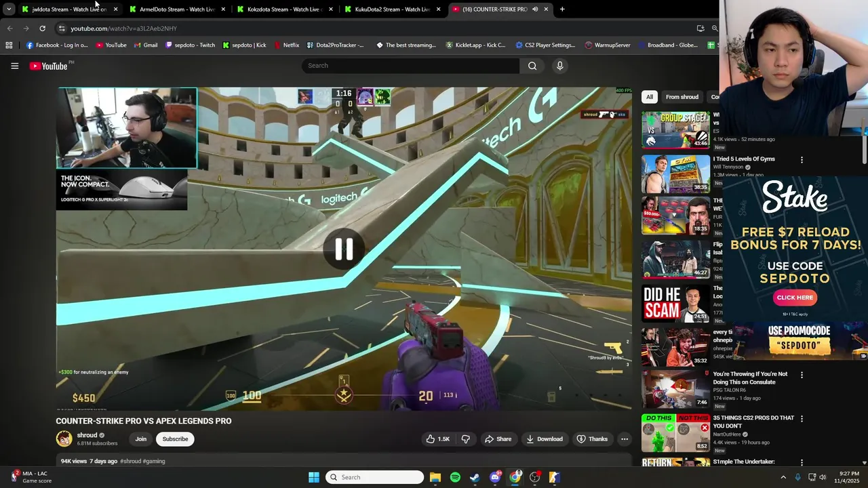Image resolution: width=868 pixels, height=488 pixels.
Task: Switch to the Kokzdota Stream tab
Action: [x=285, y=9]
